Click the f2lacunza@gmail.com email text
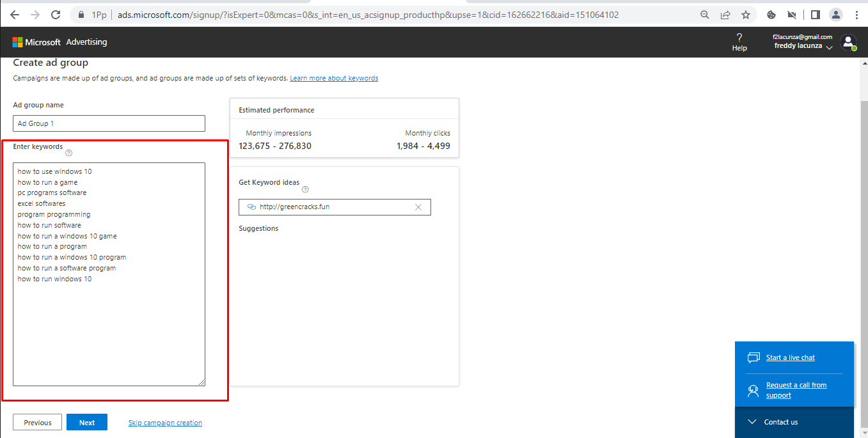Viewport: 868px width, 438px height. point(802,37)
